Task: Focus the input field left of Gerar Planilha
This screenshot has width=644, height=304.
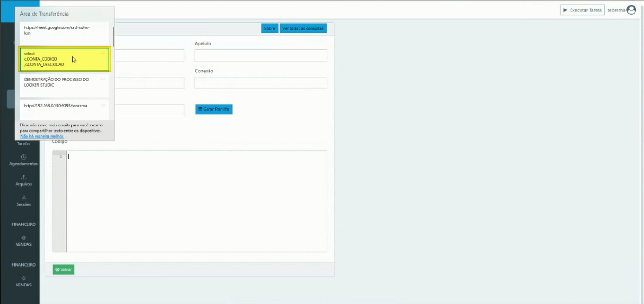Action: click(149, 110)
